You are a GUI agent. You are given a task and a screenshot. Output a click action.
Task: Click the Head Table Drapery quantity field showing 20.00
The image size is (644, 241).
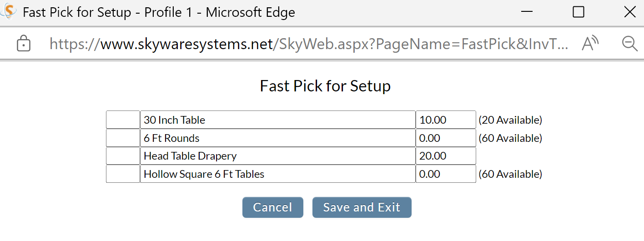pos(446,156)
